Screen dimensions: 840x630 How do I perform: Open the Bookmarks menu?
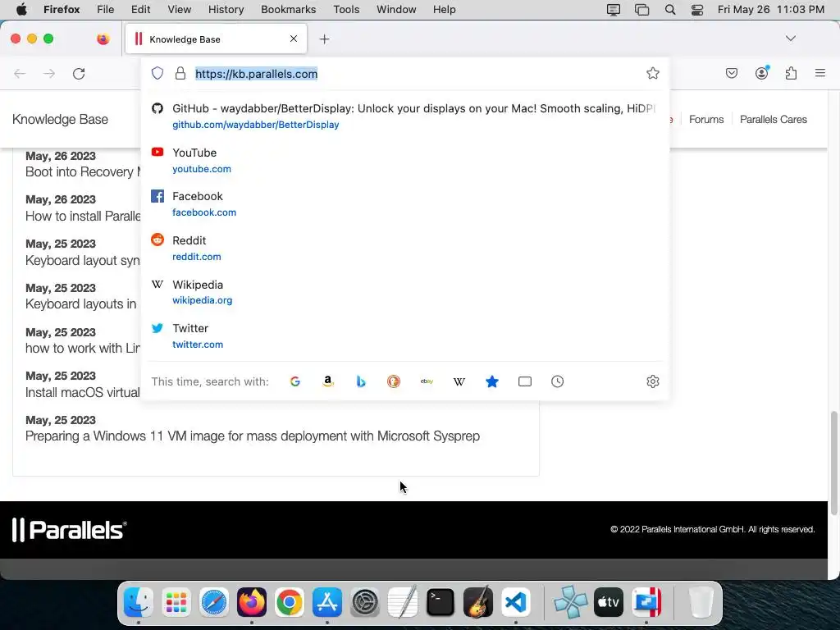click(288, 10)
